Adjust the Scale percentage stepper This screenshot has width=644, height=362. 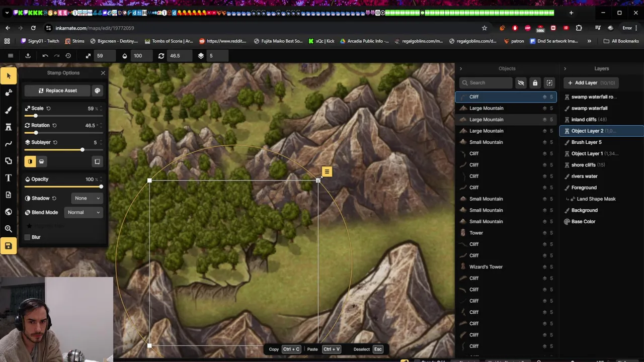point(101,108)
